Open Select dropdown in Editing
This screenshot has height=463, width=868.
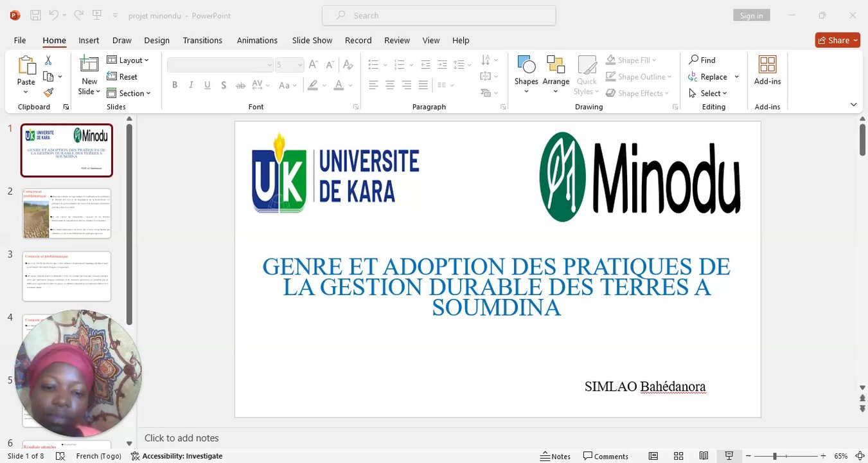coord(707,93)
